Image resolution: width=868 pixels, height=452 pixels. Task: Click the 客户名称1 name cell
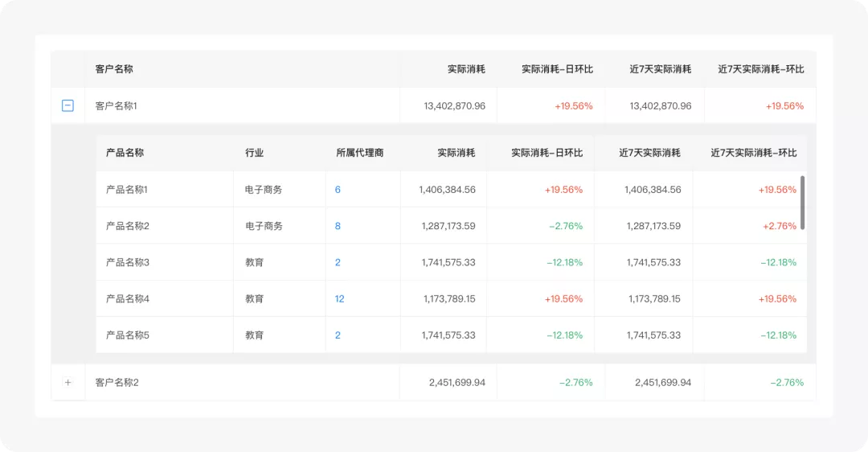click(x=242, y=105)
